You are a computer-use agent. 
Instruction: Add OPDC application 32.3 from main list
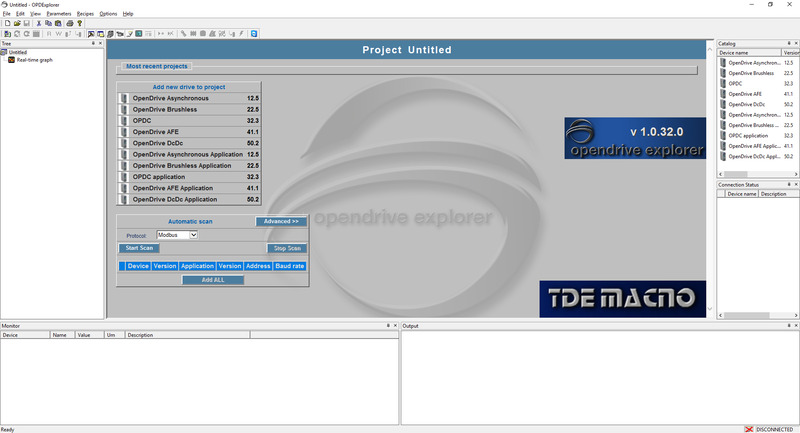tap(189, 177)
